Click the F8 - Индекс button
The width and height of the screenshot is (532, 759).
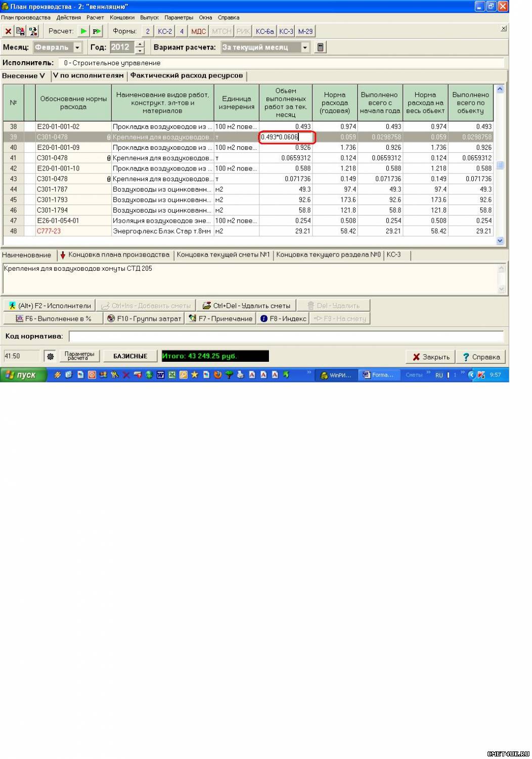[283, 319]
